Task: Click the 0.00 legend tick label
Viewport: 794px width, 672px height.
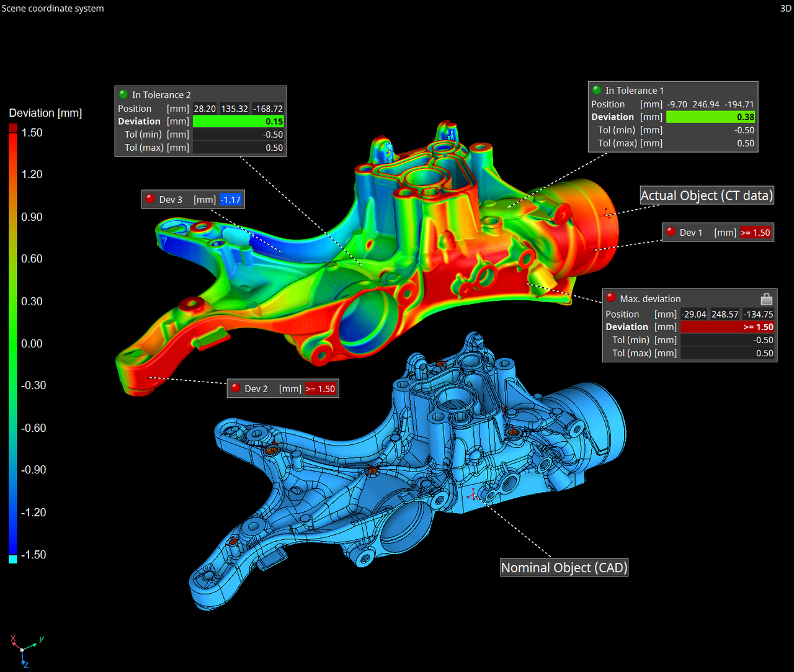Action: click(32, 344)
